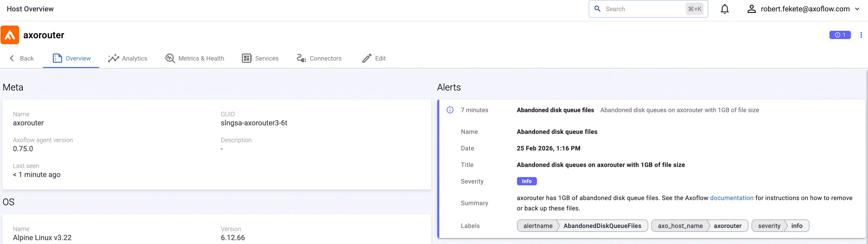Screen dimensions: 868x244
Task: Click the Last seen value '< 1 minute ago'
Action: 37,175
